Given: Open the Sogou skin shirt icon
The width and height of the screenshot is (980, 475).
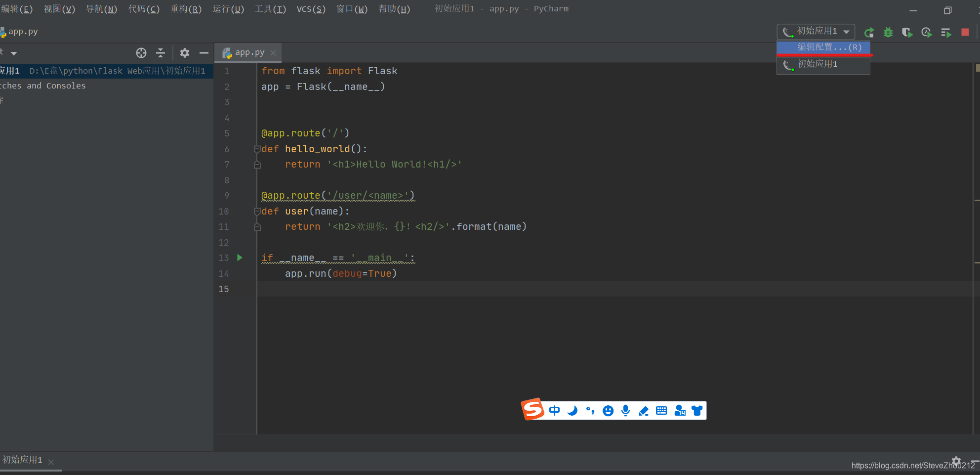Looking at the screenshot, I should click(x=697, y=411).
